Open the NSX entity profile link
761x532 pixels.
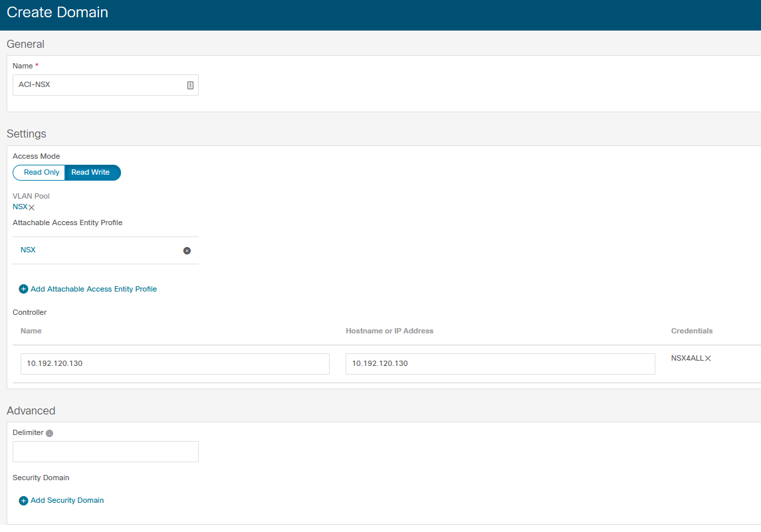click(28, 250)
